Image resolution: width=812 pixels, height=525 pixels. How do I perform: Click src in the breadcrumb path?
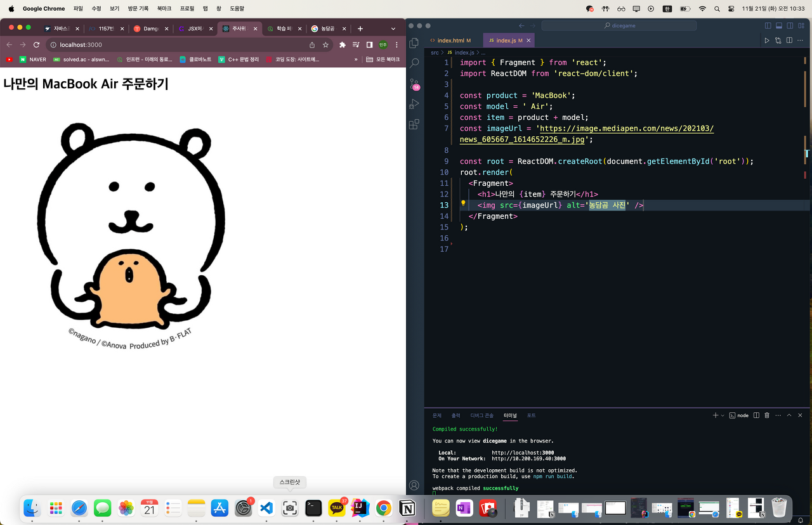(x=435, y=53)
